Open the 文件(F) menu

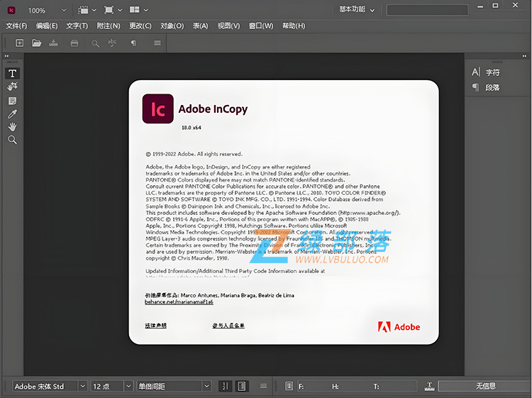(16, 26)
